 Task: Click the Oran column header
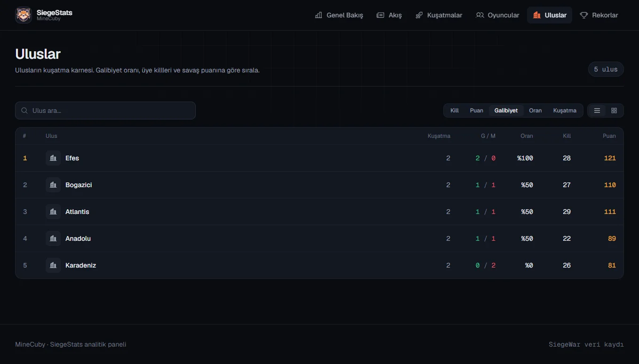[527, 136]
